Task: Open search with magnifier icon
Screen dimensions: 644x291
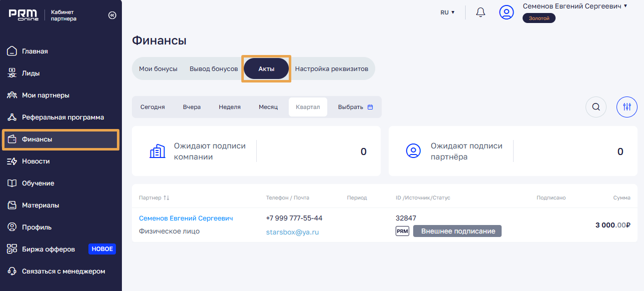Action: (596, 107)
